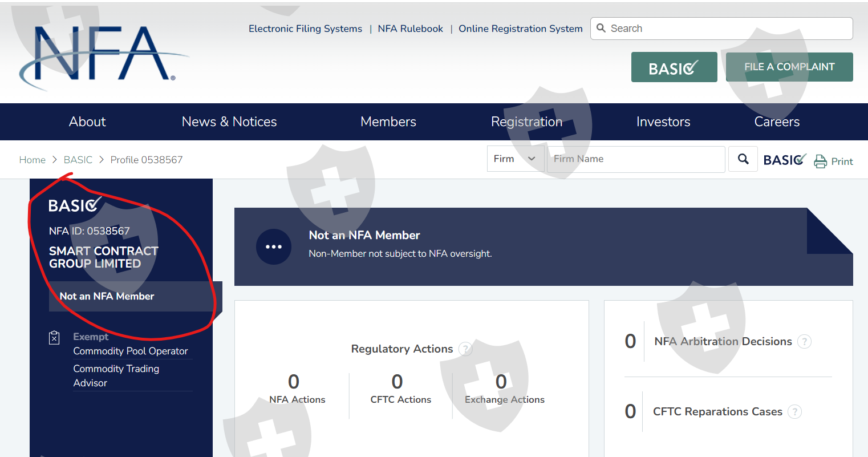The height and width of the screenshot is (457, 868).
Task: Open the Firm search type dropdown
Action: tap(515, 159)
